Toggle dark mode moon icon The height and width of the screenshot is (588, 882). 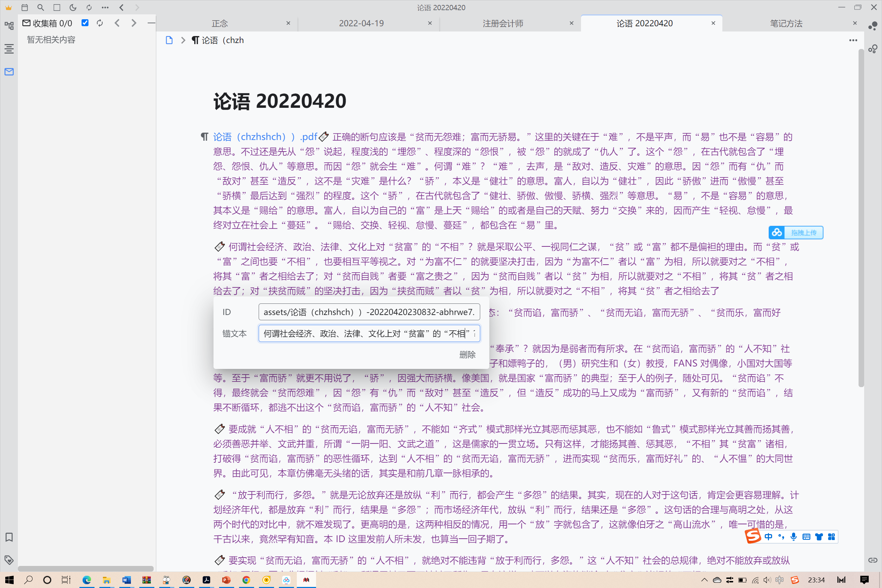pos(73,7)
